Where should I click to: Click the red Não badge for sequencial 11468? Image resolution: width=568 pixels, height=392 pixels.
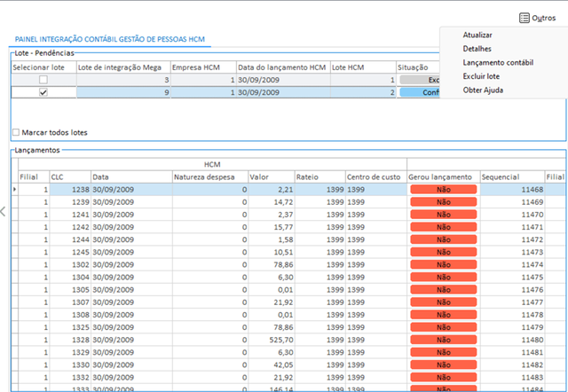[443, 190]
